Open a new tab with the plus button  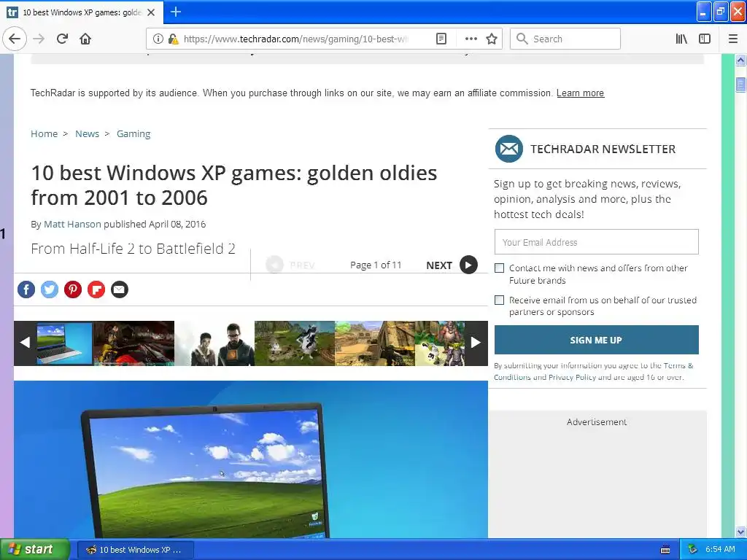(x=175, y=12)
